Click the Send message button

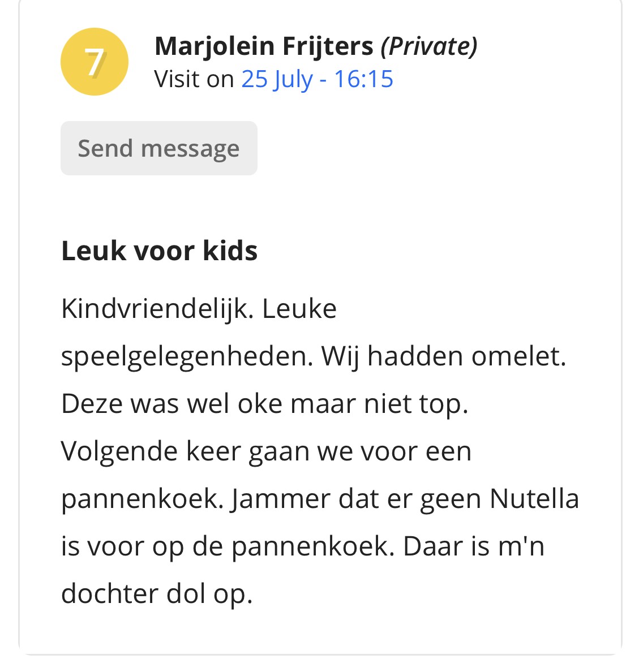[x=158, y=148]
